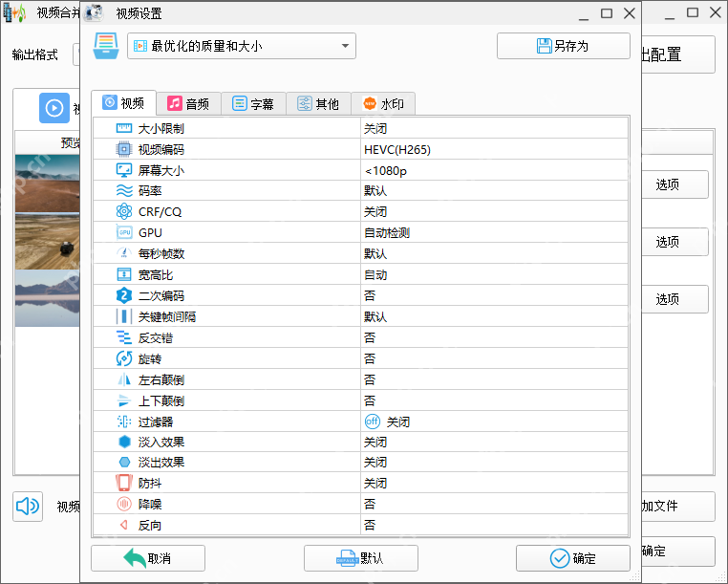Click the 上下颠倒 flip icon

tap(124, 400)
